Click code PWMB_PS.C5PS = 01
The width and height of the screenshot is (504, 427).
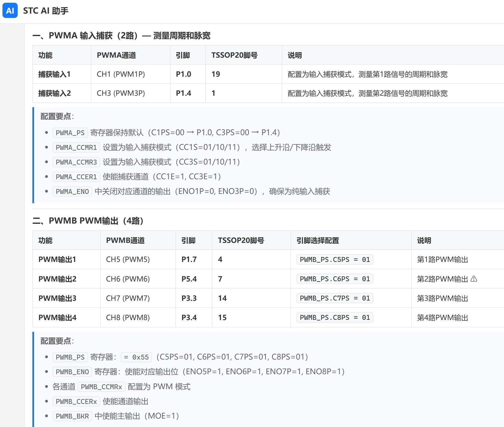point(335,259)
